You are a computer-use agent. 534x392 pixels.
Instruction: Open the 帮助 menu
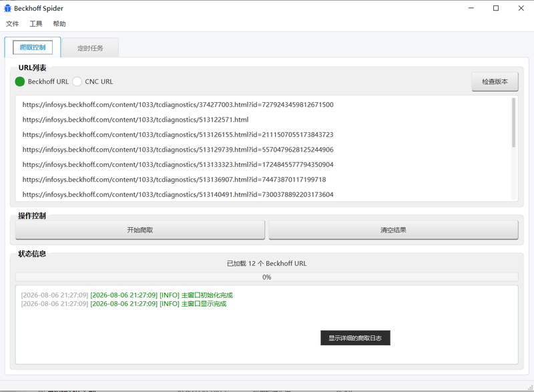click(59, 24)
